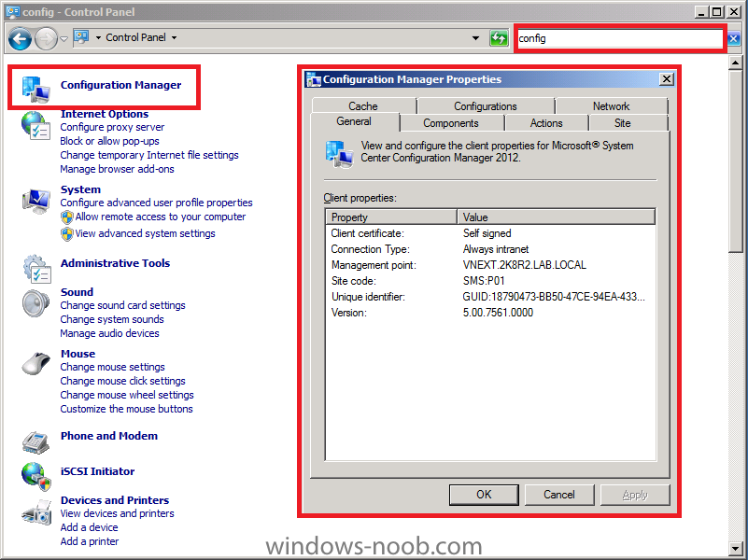
Task: Click the Apply button
Action: tap(635, 495)
